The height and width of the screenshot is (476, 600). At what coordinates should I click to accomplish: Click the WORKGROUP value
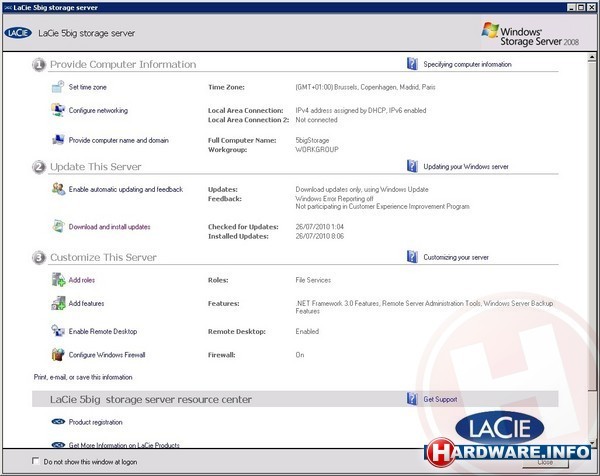point(317,150)
